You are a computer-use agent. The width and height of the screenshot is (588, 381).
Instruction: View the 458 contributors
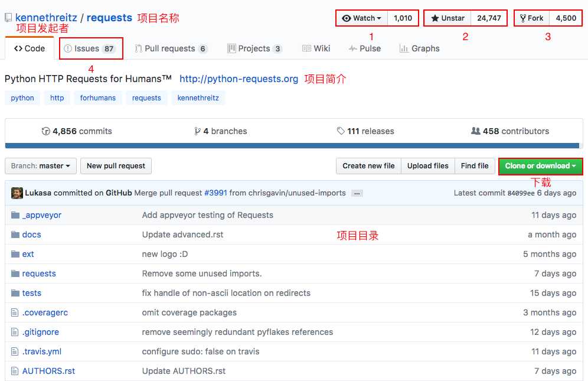(x=510, y=131)
